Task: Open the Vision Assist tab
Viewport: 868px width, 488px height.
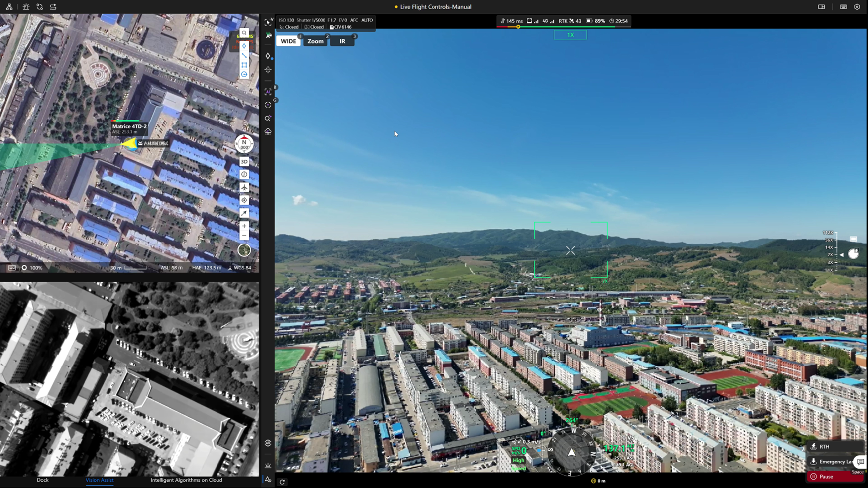Action: (x=100, y=480)
